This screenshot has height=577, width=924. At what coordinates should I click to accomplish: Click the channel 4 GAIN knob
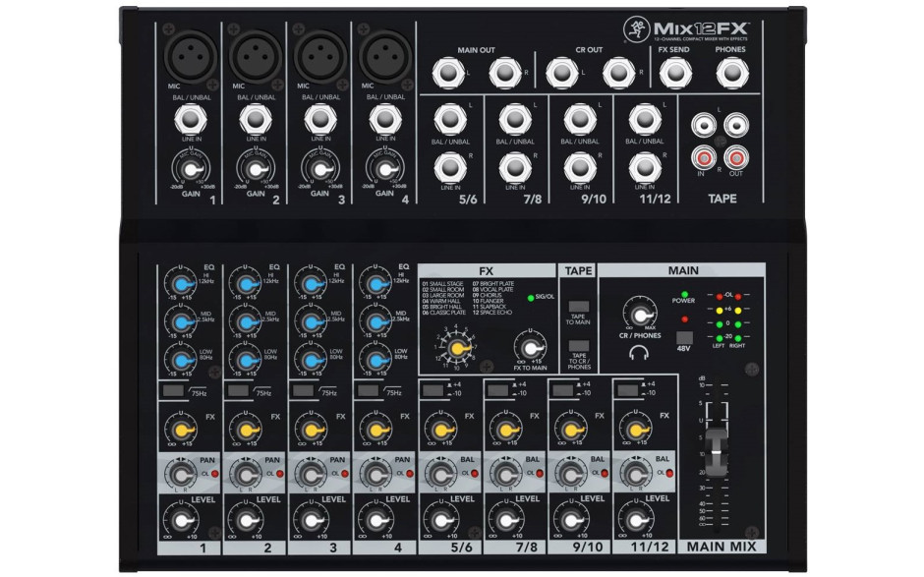[383, 170]
